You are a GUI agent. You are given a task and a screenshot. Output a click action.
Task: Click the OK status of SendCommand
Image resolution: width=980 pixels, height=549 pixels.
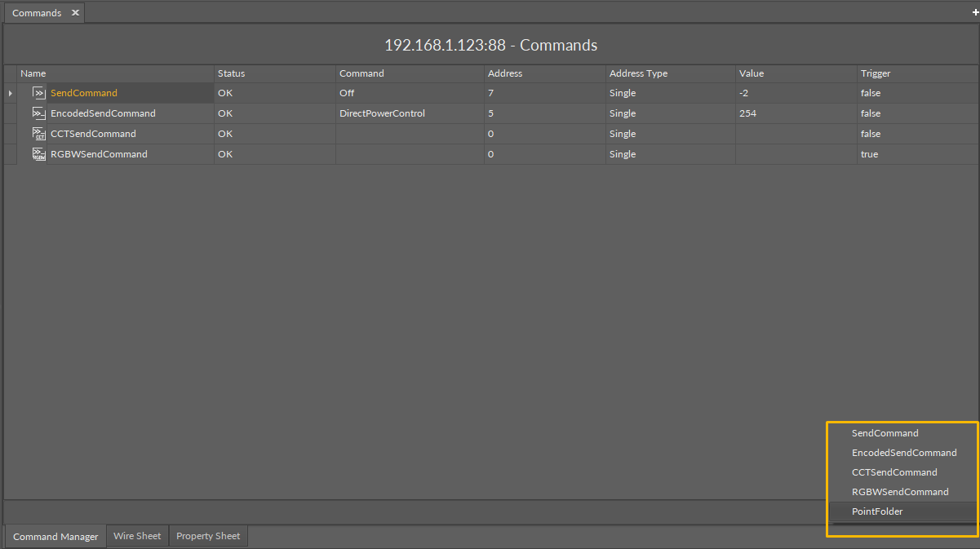(x=275, y=93)
